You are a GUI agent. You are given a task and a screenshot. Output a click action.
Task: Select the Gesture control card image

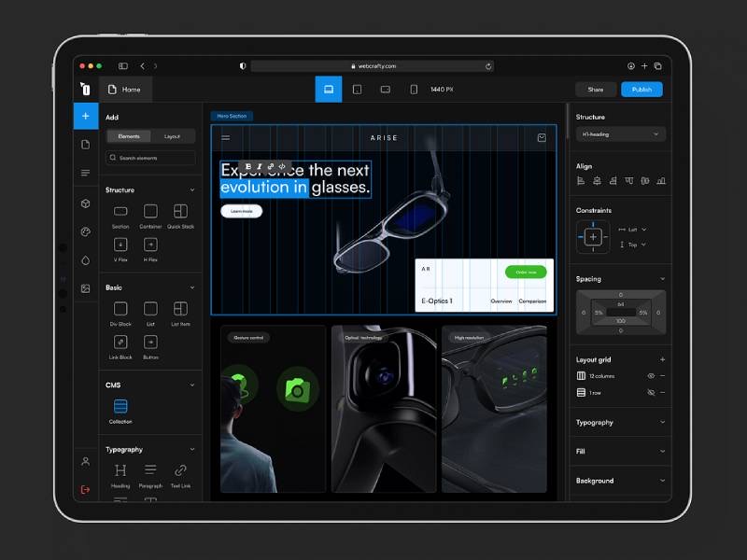pyautogui.click(x=273, y=409)
